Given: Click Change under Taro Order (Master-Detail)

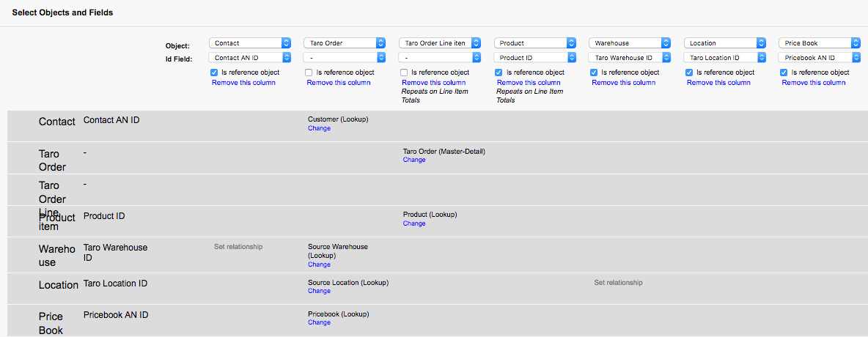Looking at the screenshot, I should pos(414,160).
